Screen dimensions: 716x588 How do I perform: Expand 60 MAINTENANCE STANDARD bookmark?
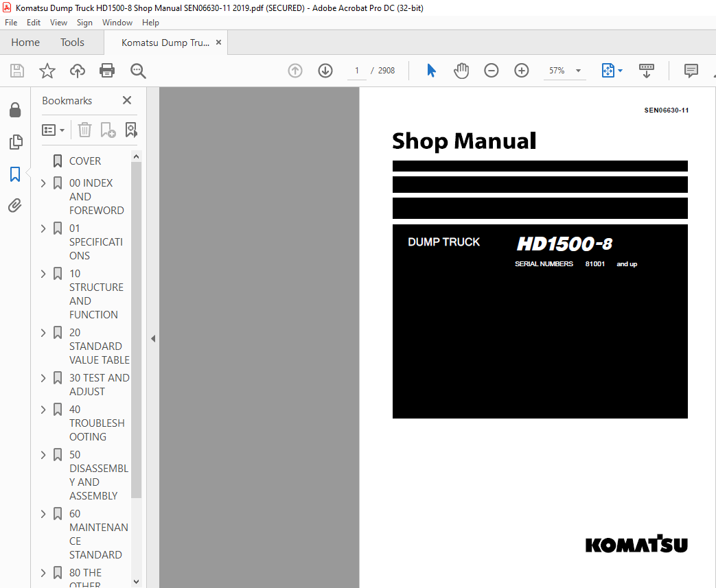43,514
